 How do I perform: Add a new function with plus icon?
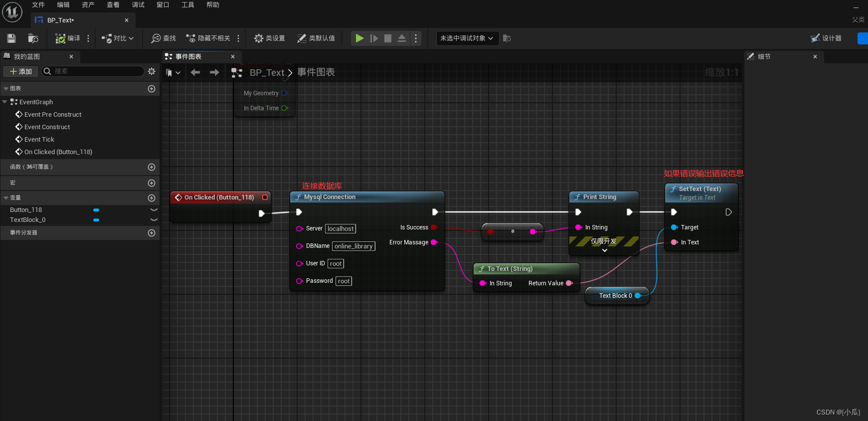click(152, 167)
